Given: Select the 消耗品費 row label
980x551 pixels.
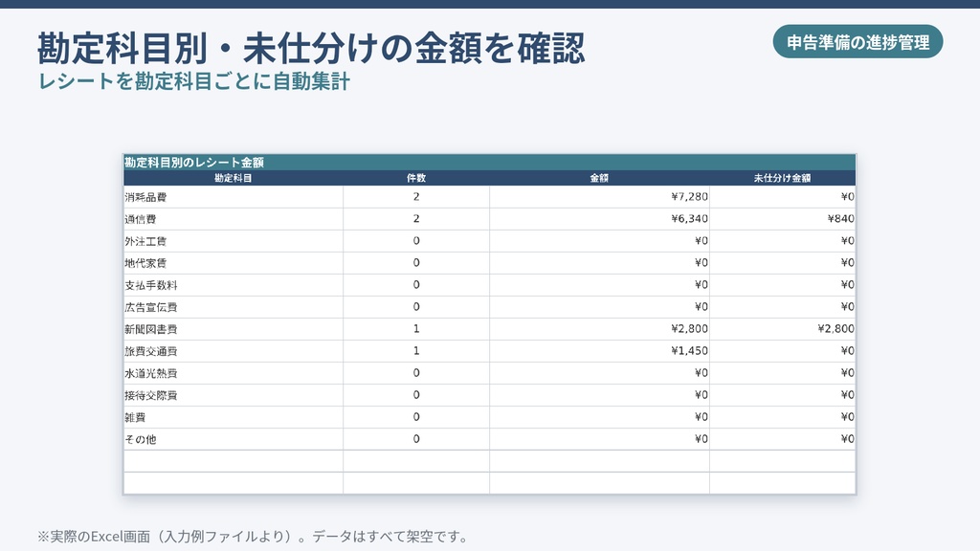Looking at the screenshot, I should 145,197.
